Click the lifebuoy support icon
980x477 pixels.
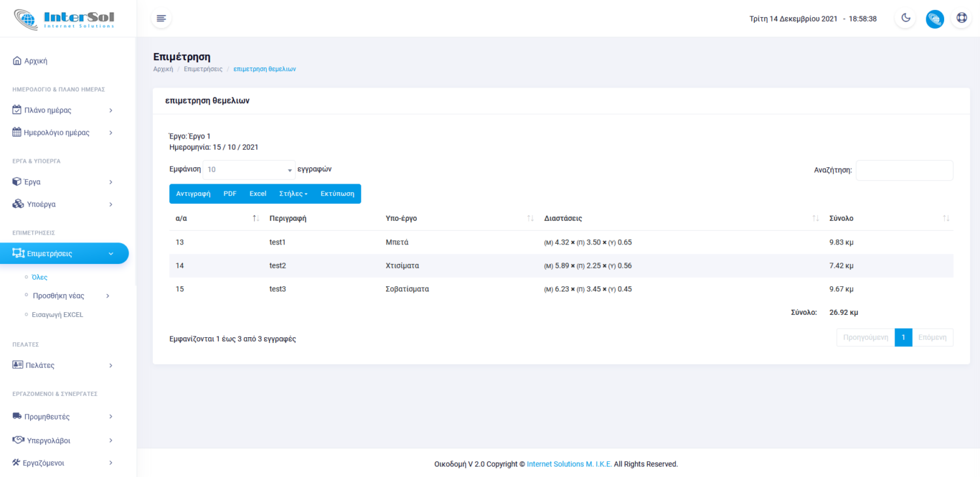(962, 18)
